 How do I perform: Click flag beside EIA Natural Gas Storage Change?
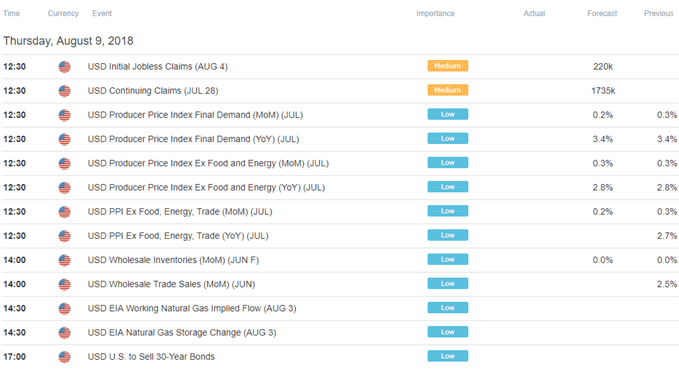[65, 333]
